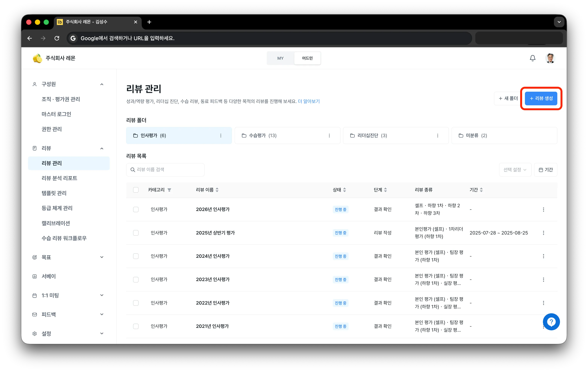Open row menu for 2026년 인사평가

(543, 209)
